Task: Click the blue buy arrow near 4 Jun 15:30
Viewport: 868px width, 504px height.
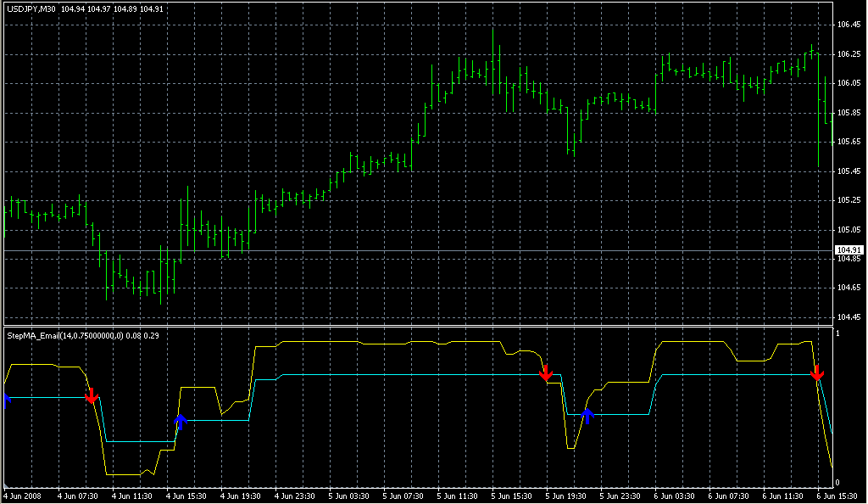Action: pyautogui.click(x=180, y=422)
